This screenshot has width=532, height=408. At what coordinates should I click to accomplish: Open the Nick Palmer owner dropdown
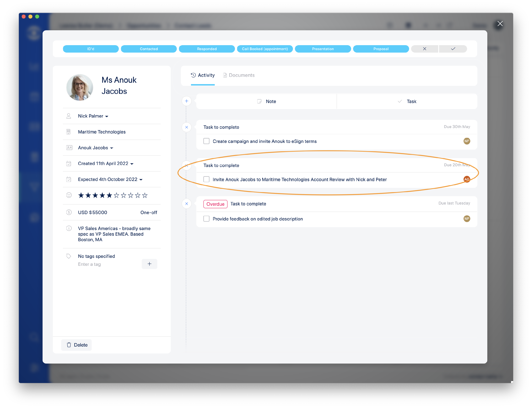pyautogui.click(x=93, y=116)
